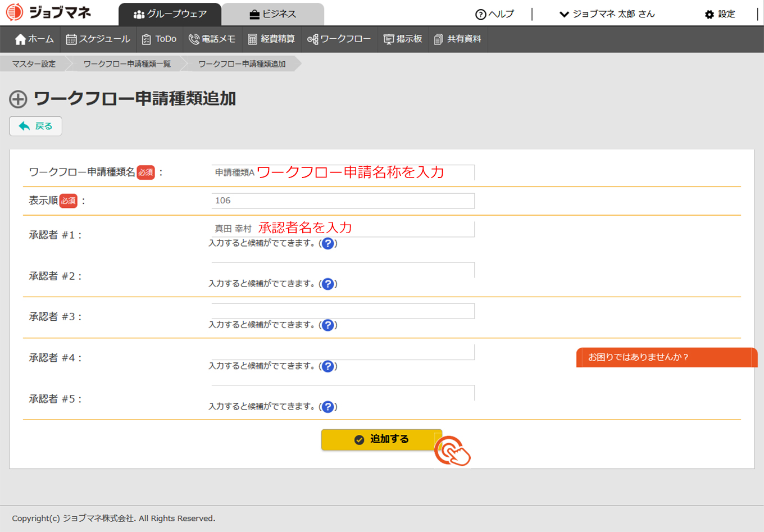Click the ジョブマネ logo icon
The width and height of the screenshot is (764, 532).
click(x=15, y=12)
